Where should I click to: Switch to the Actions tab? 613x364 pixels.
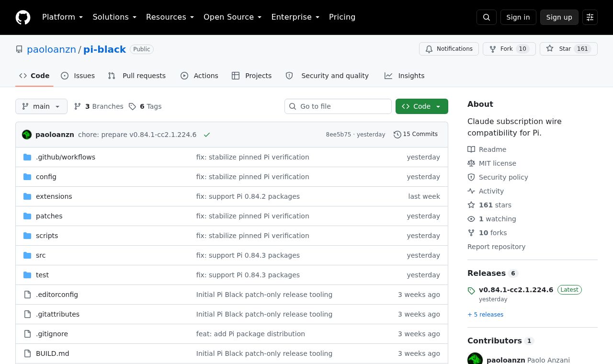pos(199,76)
